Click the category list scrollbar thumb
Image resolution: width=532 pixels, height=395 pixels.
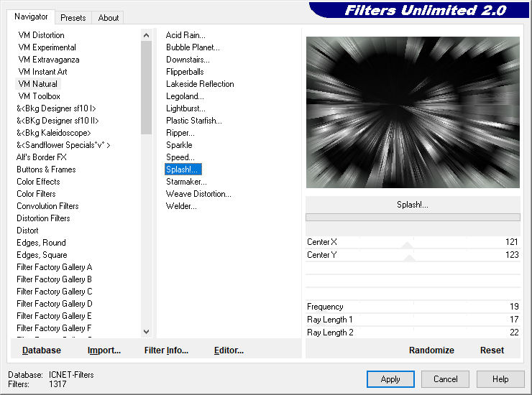tap(146, 88)
